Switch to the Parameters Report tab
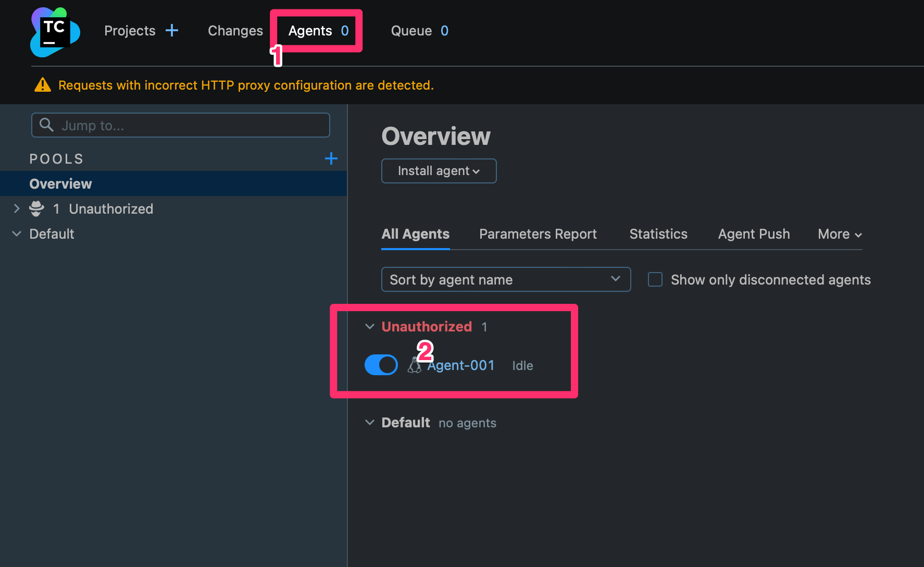 538,235
